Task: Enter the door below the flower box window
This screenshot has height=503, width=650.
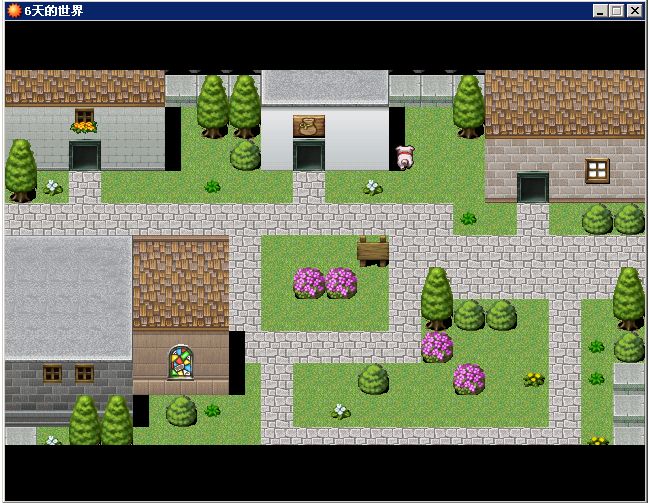Action: click(85, 156)
